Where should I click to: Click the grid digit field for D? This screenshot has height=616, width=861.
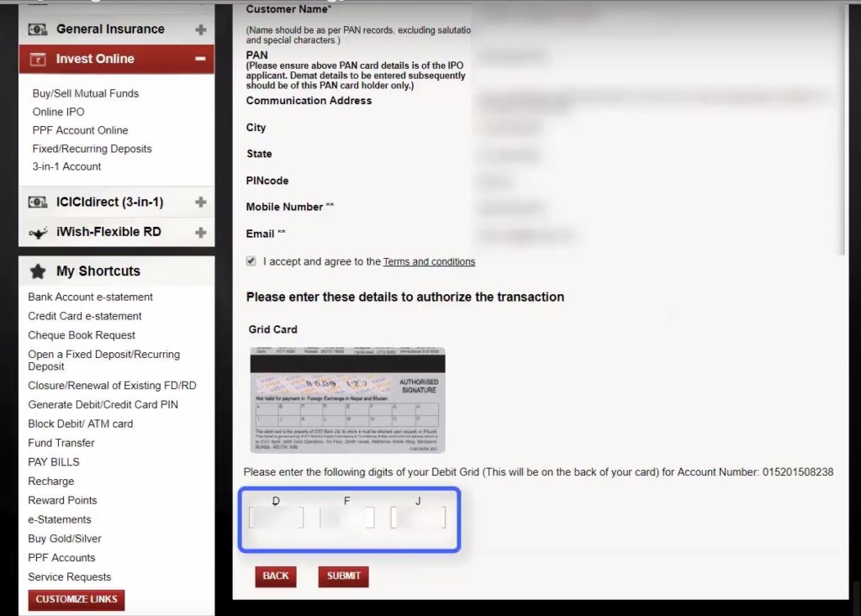tap(276, 518)
